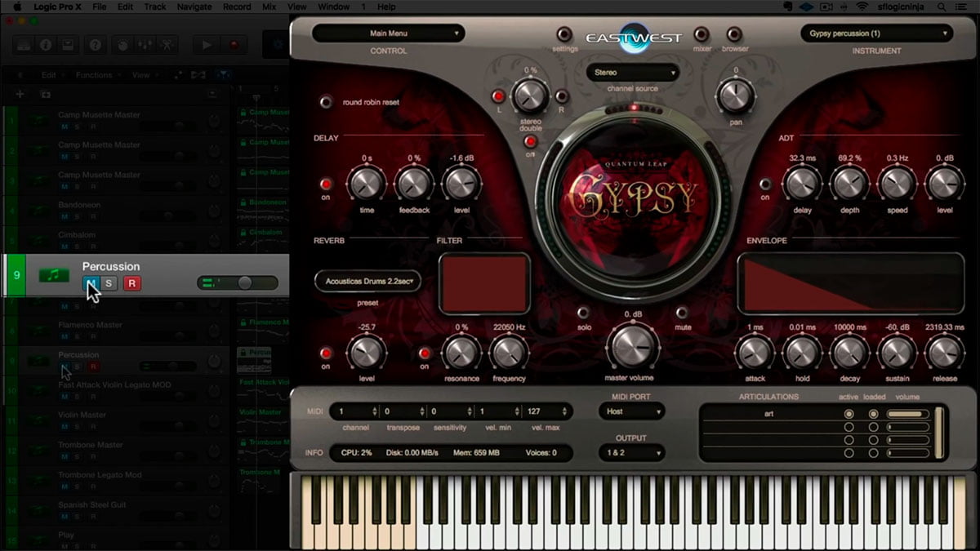
Task: Click the envelope attack knob
Action: 755,353
